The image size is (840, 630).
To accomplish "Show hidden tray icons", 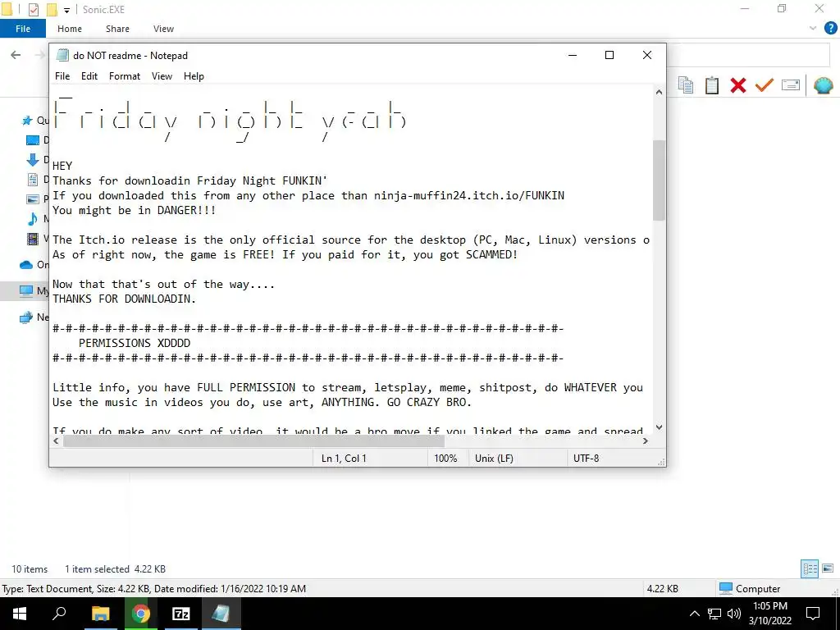I will tap(694, 614).
